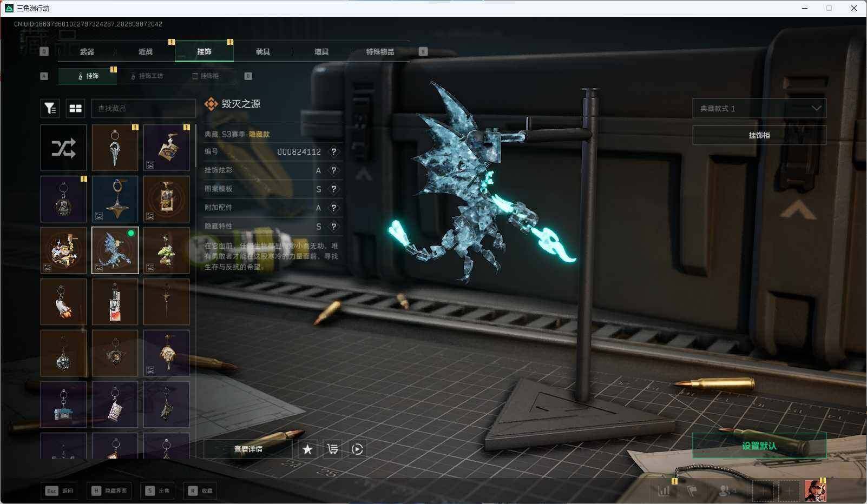Switch to the 武器 tab
This screenshot has width=867, height=504.
87,52
